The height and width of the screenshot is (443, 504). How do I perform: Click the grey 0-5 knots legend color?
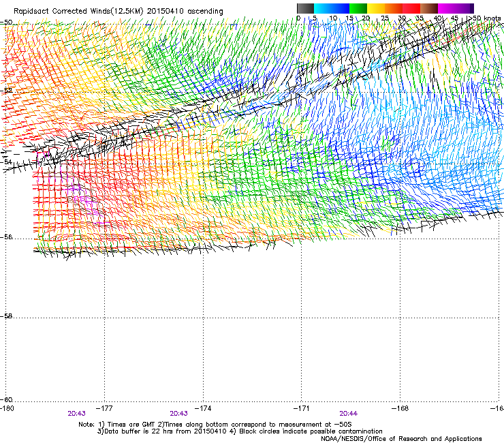pos(305,8)
